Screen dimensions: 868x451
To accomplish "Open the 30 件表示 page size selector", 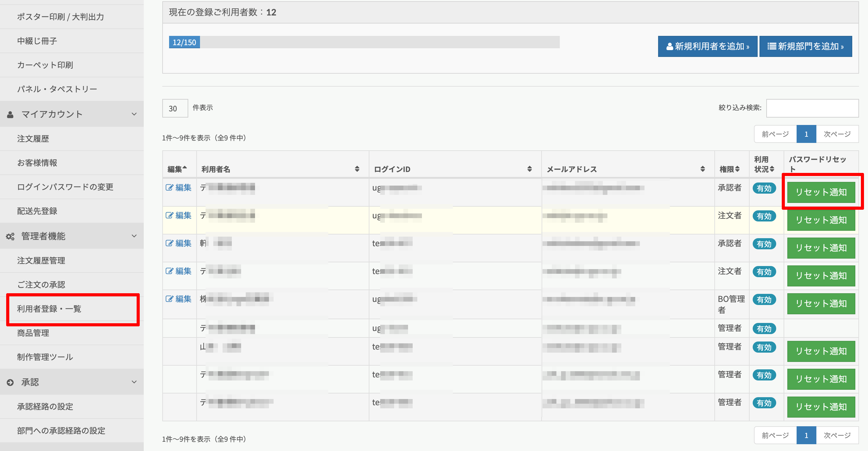I will click(x=175, y=108).
